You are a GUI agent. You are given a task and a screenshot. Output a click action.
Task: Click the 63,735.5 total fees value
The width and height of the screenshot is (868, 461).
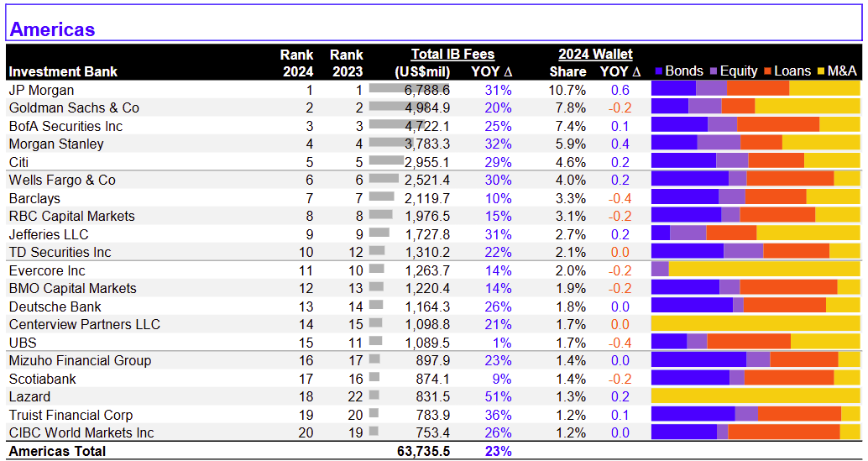click(x=423, y=451)
